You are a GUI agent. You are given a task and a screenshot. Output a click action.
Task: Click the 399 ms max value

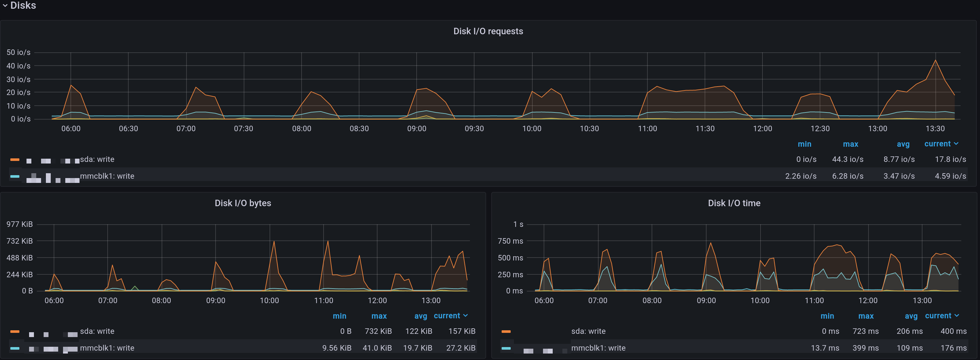[866, 348]
